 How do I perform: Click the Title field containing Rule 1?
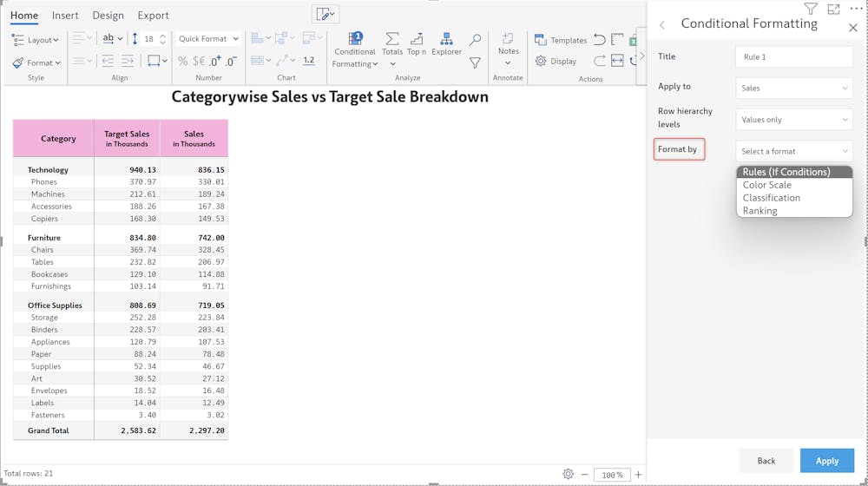click(794, 57)
